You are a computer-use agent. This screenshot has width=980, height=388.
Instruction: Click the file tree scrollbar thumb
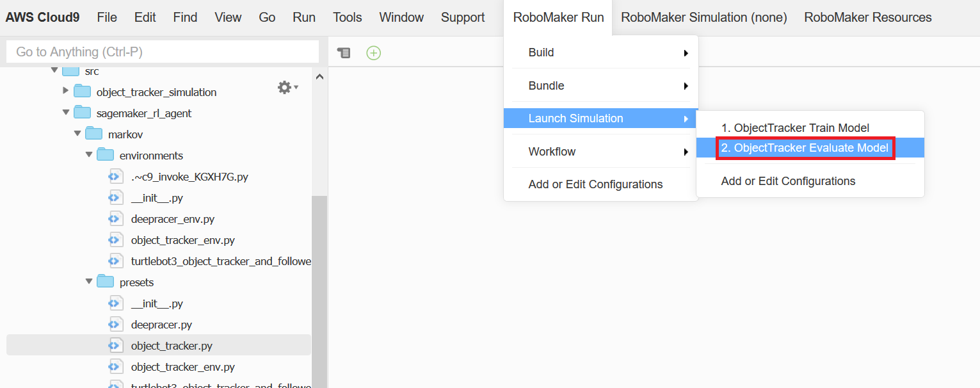tap(319, 291)
